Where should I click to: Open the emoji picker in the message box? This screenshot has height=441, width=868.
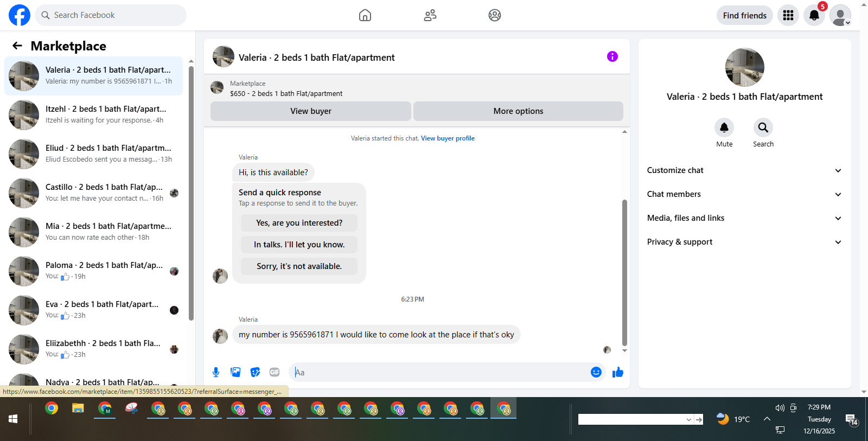596,372
